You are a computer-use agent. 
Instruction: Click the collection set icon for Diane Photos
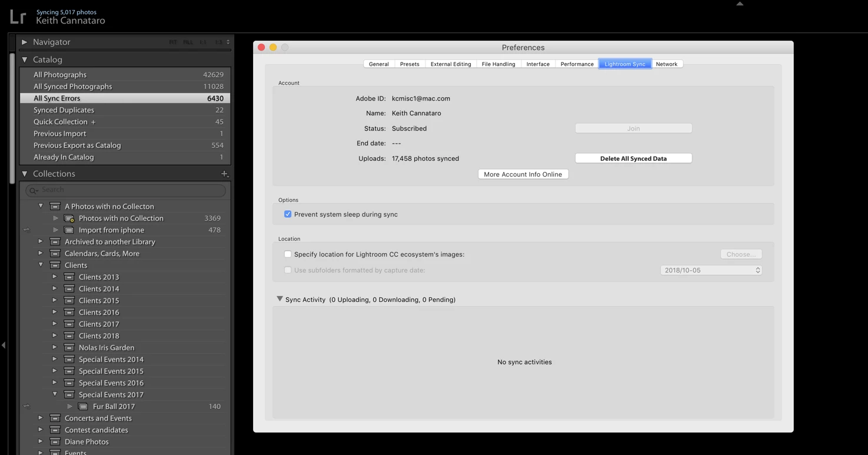pos(55,442)
